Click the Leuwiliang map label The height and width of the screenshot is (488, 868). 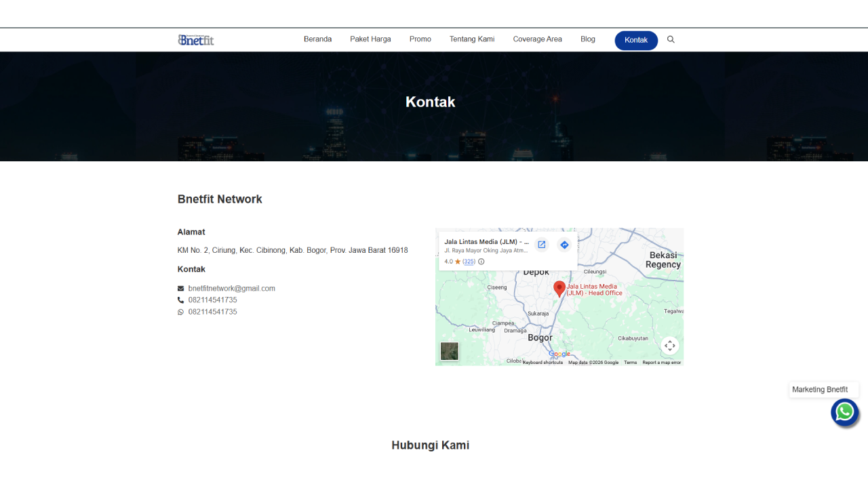pos(482,329)
